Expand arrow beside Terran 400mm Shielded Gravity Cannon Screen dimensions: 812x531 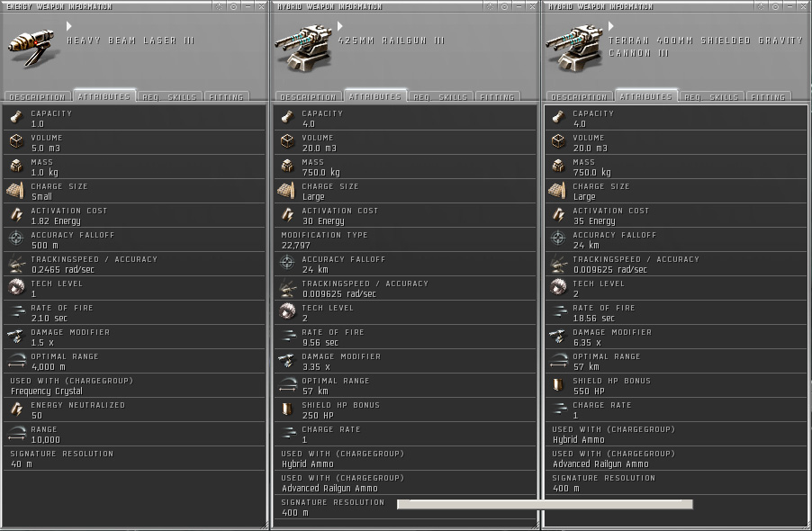(610, 26)
